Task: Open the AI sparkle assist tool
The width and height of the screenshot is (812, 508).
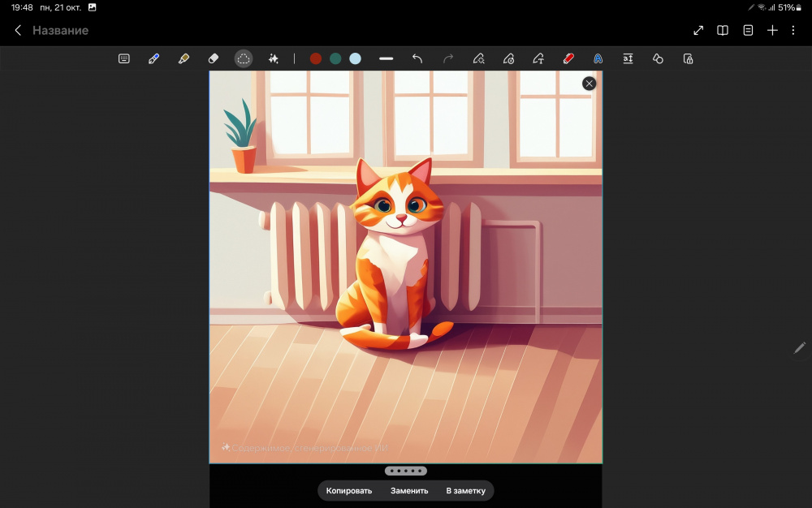Action: [x=274, y=58]
